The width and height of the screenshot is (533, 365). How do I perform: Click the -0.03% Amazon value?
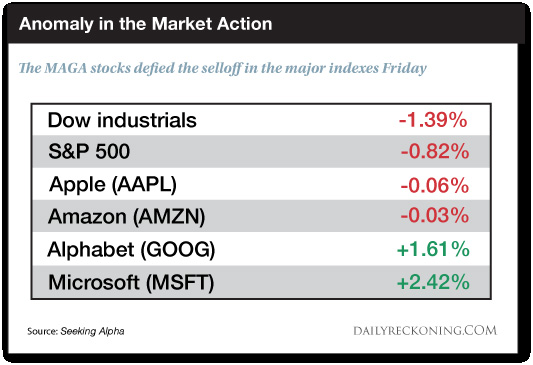click(x=435, y=215)
